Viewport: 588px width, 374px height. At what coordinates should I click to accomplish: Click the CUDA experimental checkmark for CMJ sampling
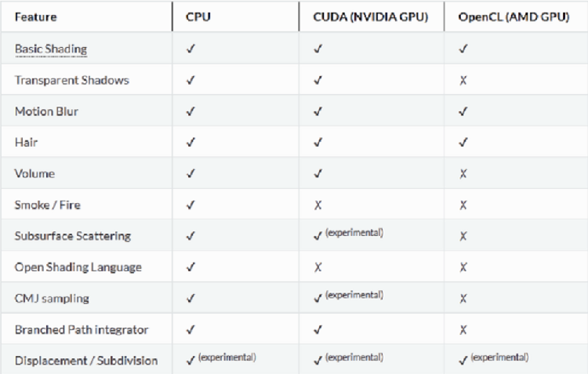pos(317,299)
